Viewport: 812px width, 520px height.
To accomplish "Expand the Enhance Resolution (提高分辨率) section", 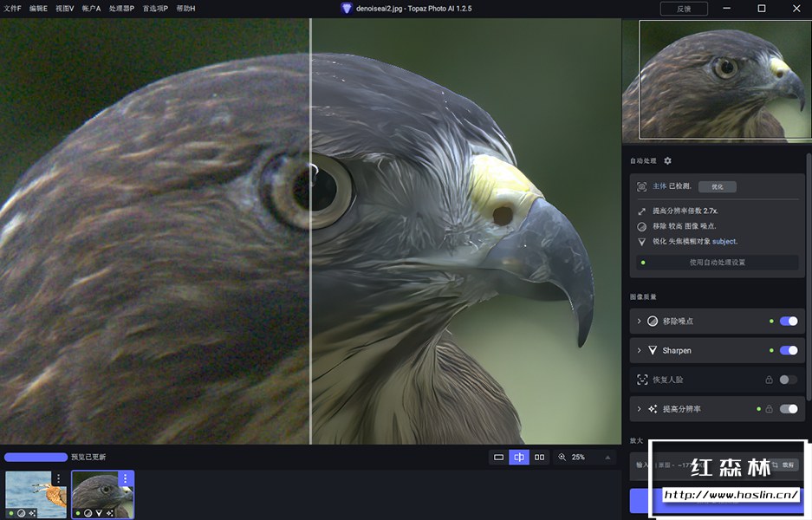I will [640, 409].
